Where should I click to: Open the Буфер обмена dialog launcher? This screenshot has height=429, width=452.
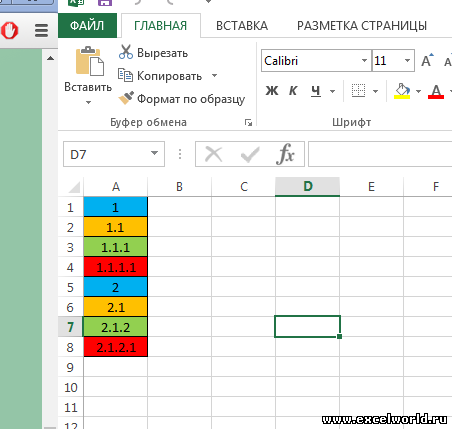pyautogui.click(x=248, y=122)
